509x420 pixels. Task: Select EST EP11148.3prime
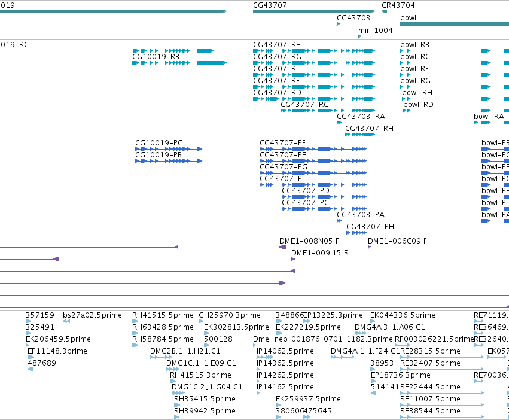[57, 351]
